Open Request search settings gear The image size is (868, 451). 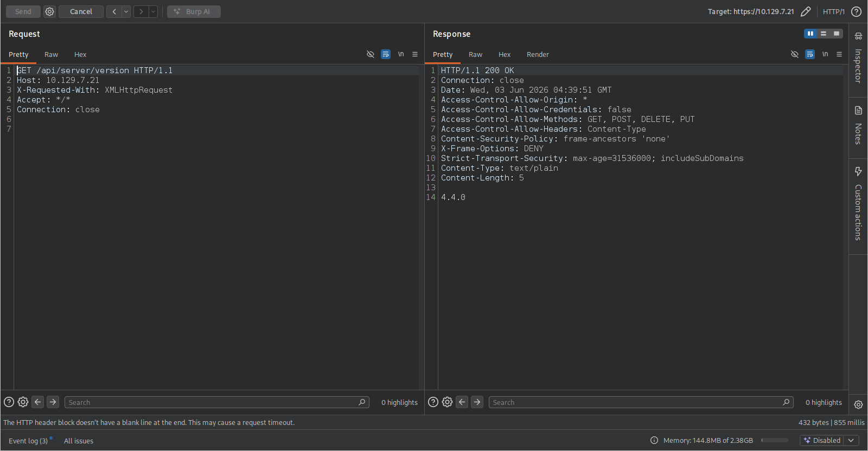click(x=23, y=402)
